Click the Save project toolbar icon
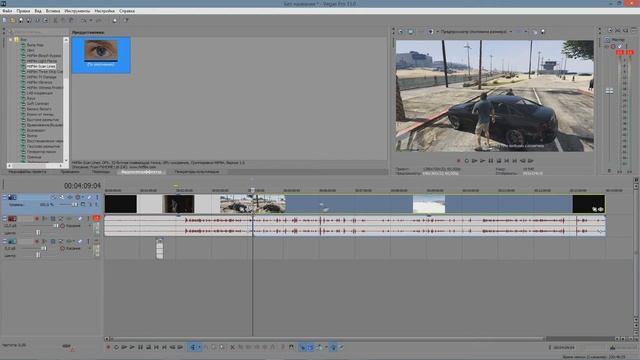 click(21, 20)
